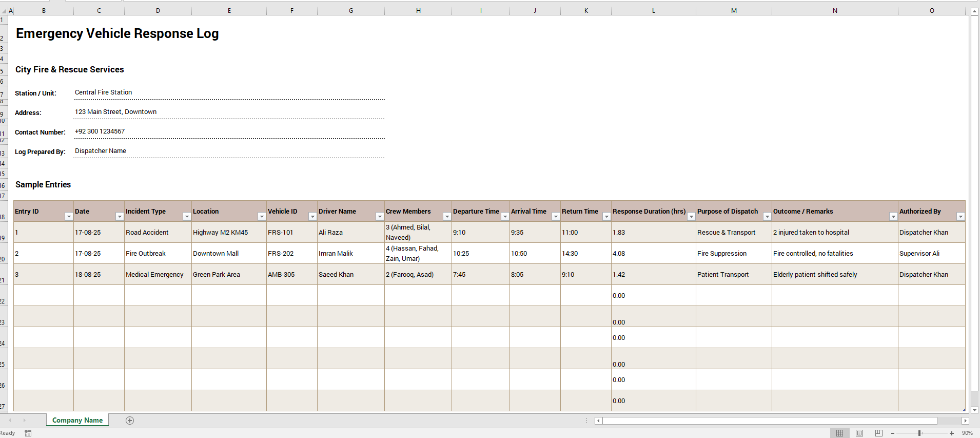Switch to the Company Name sheet tab
The image size is (980, 438).
[77, 420]
